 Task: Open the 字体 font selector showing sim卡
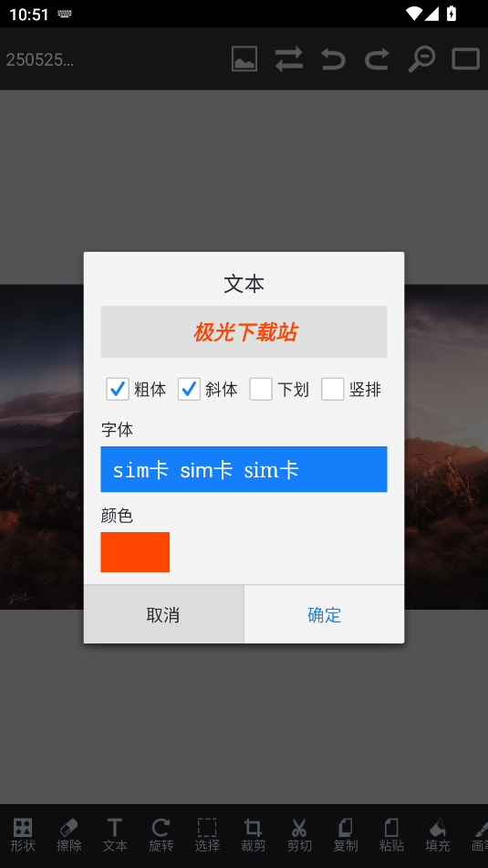[244, 469]
